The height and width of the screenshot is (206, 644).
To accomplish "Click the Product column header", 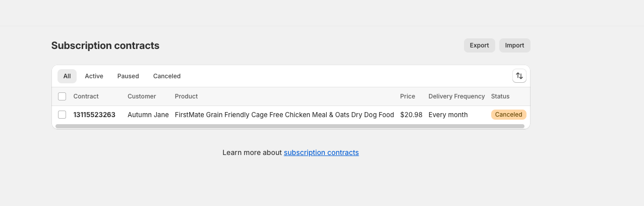I will pyautogui.click(x=186, y=96).
